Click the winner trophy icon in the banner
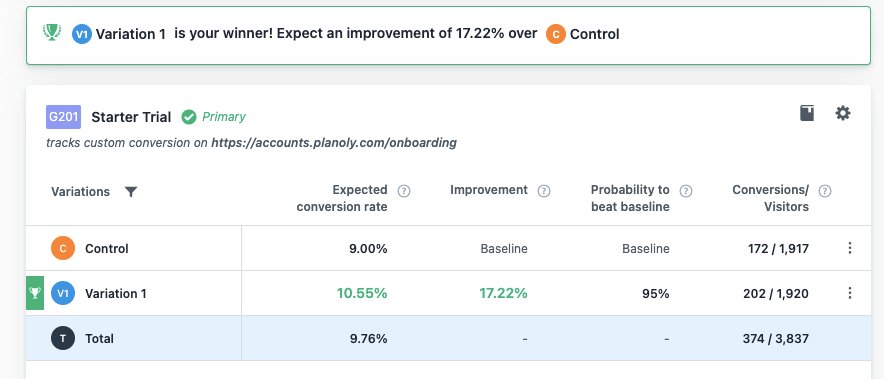 point(52,32)
